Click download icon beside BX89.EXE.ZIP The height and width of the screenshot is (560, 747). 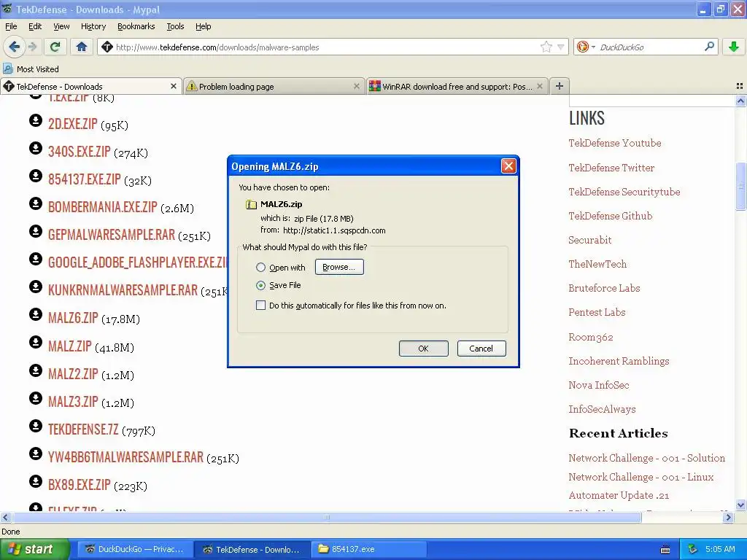tap(36, 481)
